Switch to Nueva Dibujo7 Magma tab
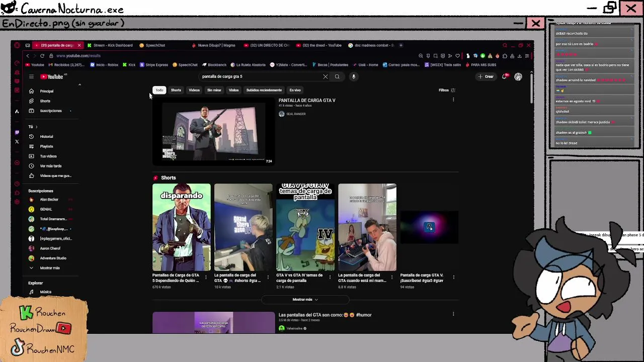644x362 pixels. click(x=214, y=45)
